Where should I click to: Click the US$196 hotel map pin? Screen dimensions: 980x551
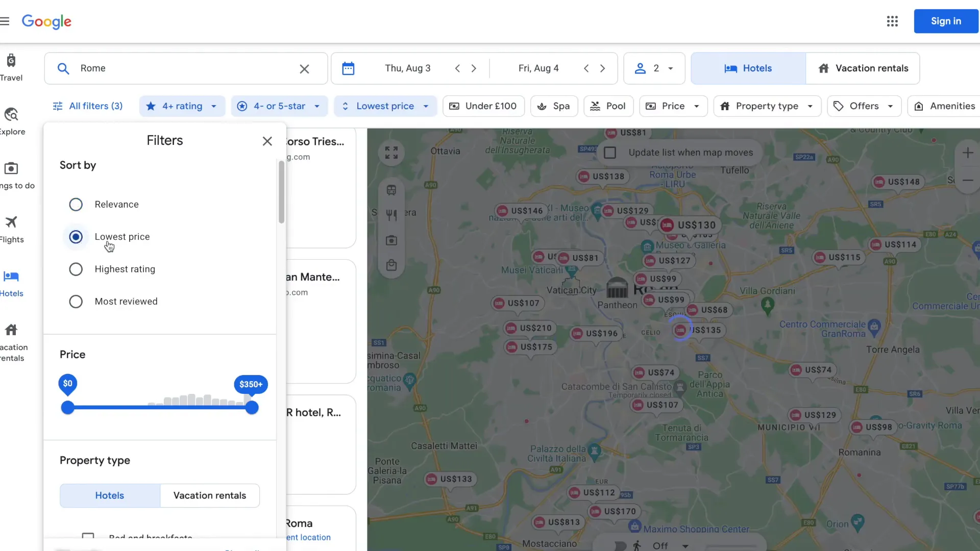595,334
